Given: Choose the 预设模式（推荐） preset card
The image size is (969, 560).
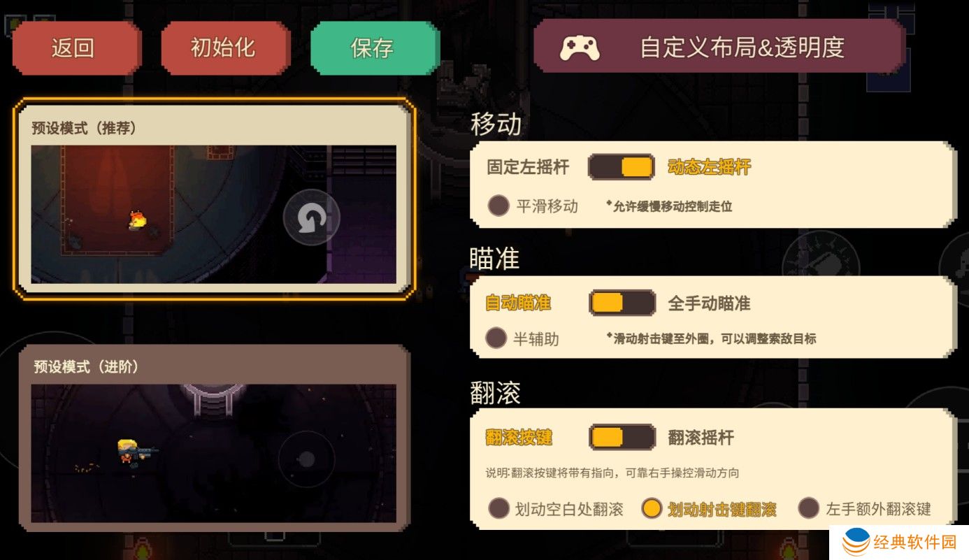Looking at the screenshot, I should pyautogui.click(x=213, y=199).
